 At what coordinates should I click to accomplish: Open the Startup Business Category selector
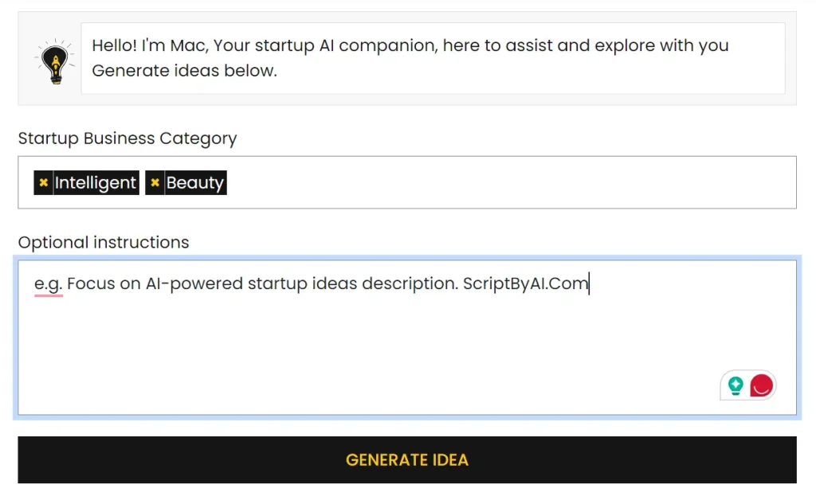point(478,182)
